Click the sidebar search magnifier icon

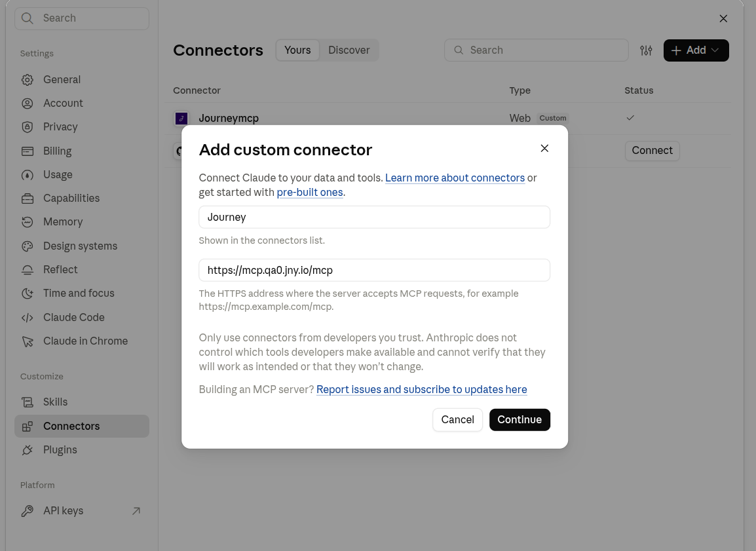click(28, 18)
